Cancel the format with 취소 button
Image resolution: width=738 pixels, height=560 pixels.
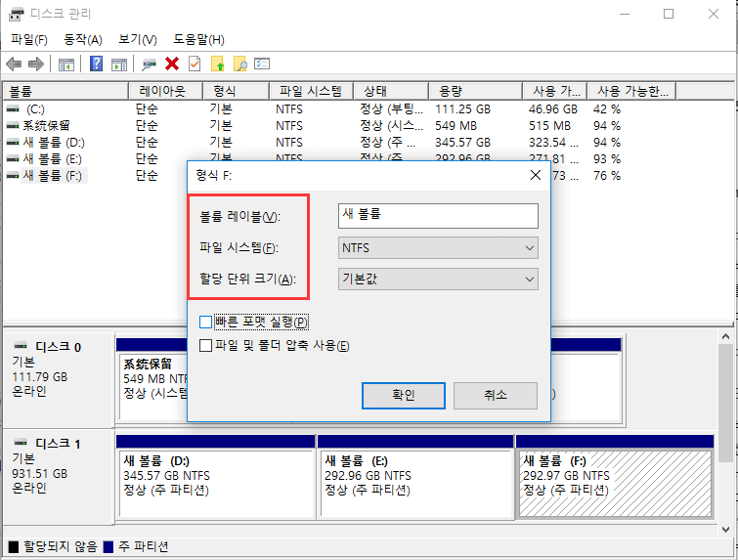point(496,395)
